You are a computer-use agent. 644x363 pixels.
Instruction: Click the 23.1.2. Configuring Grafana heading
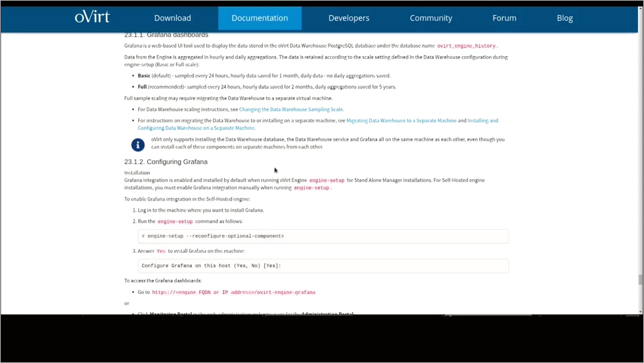click(166, 162)
